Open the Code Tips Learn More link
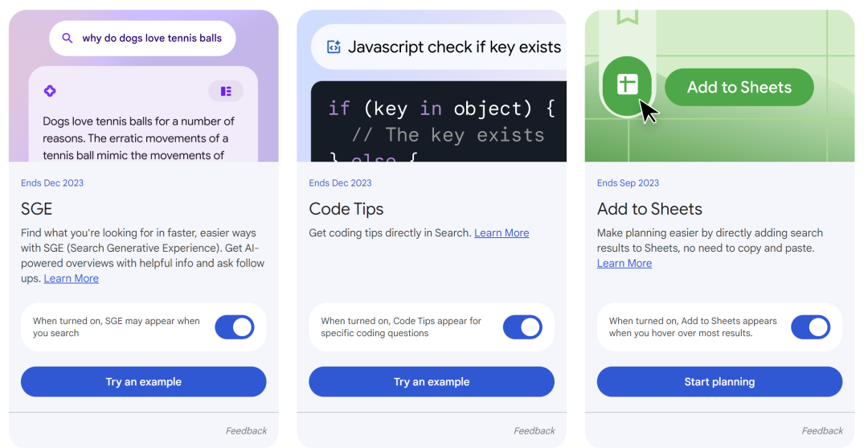This screenshot has height=448, width=868. [502, 233]
